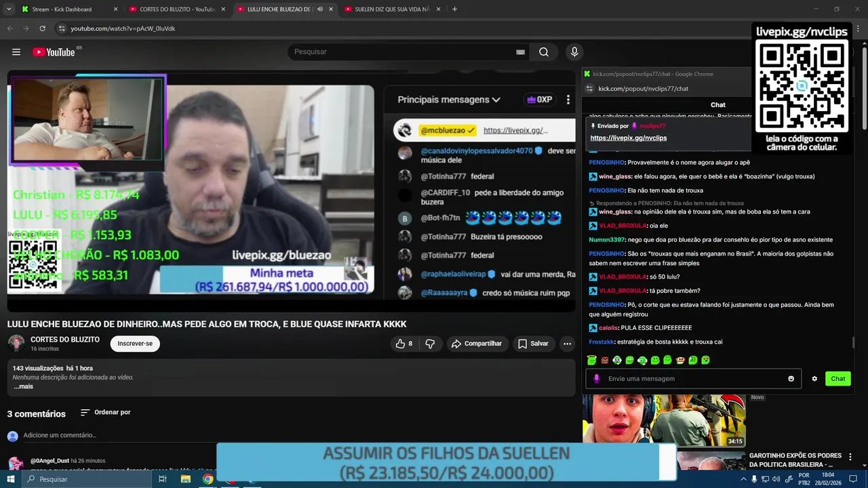This screenshot has width=868, height=488.
Task: Click the Kick chat vertical scrollbar
Action: point(854,343)
